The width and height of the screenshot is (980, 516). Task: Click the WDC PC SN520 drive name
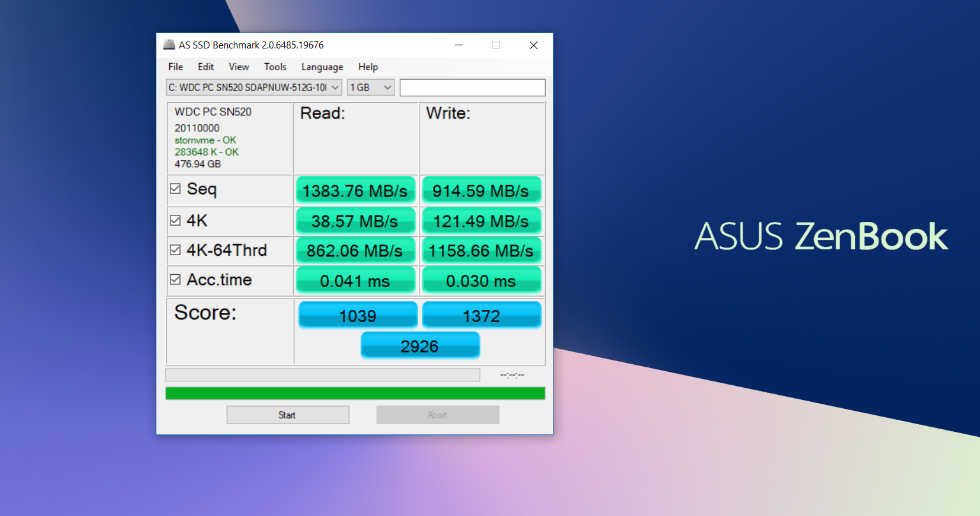coord(213,112)
